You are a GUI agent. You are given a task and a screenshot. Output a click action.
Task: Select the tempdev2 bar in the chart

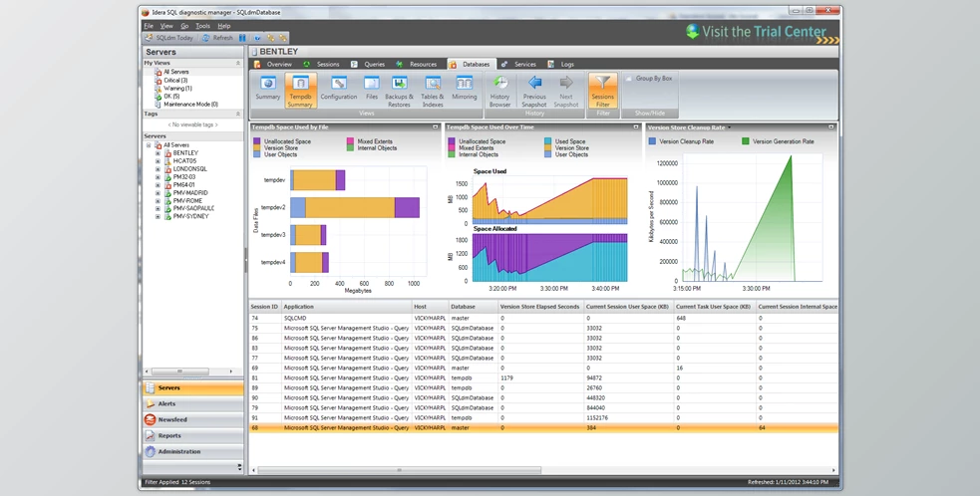click(x=355, y=207)
